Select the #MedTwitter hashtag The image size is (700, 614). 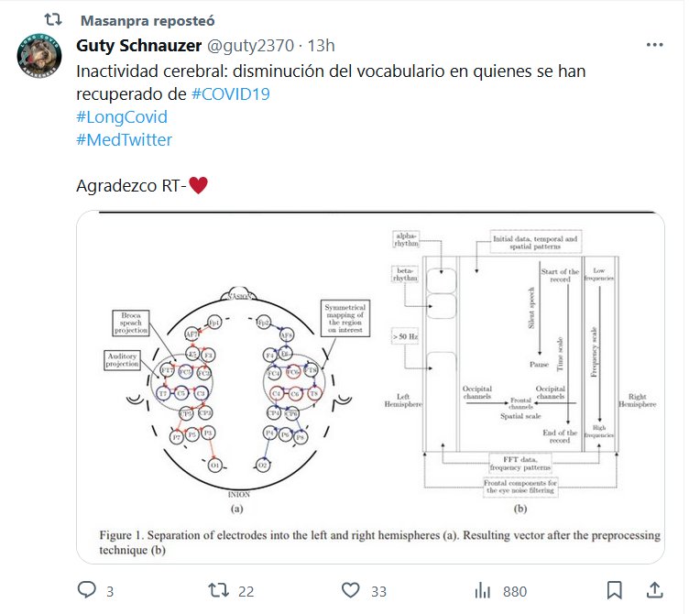[124, 139]
